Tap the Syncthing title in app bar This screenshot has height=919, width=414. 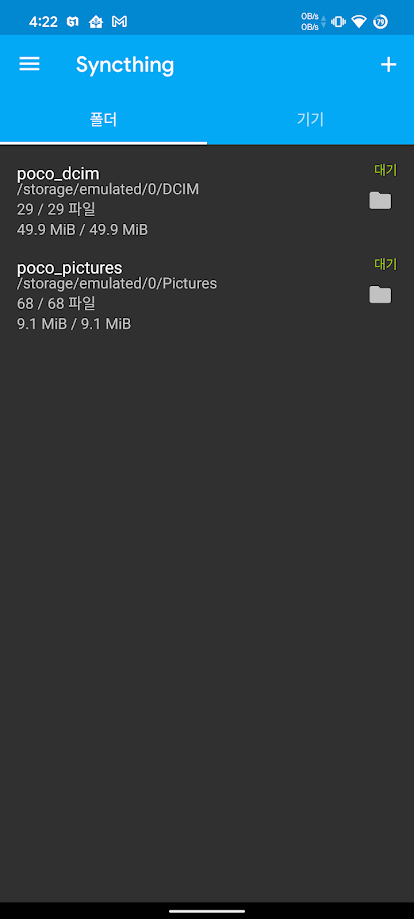tap(125, 65)
